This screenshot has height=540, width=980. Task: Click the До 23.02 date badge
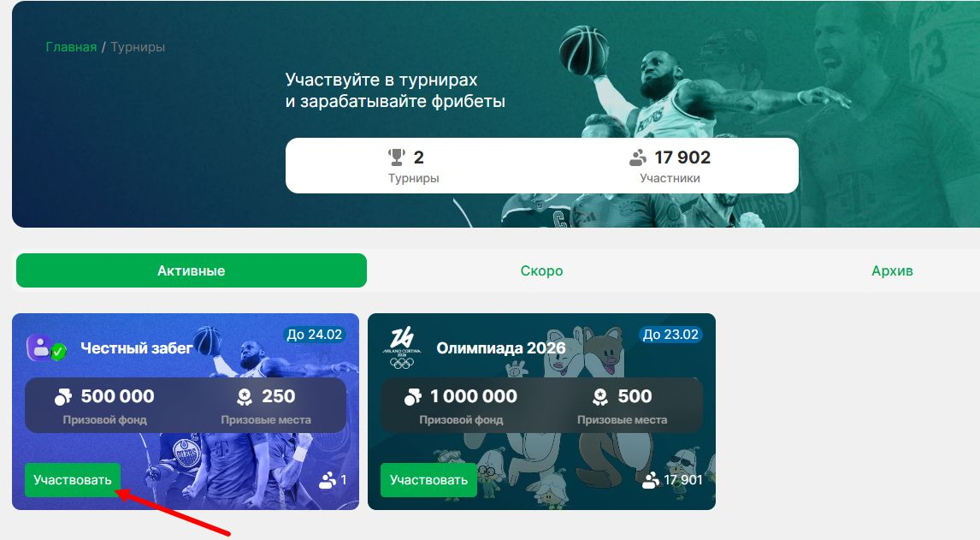(670, 335)
